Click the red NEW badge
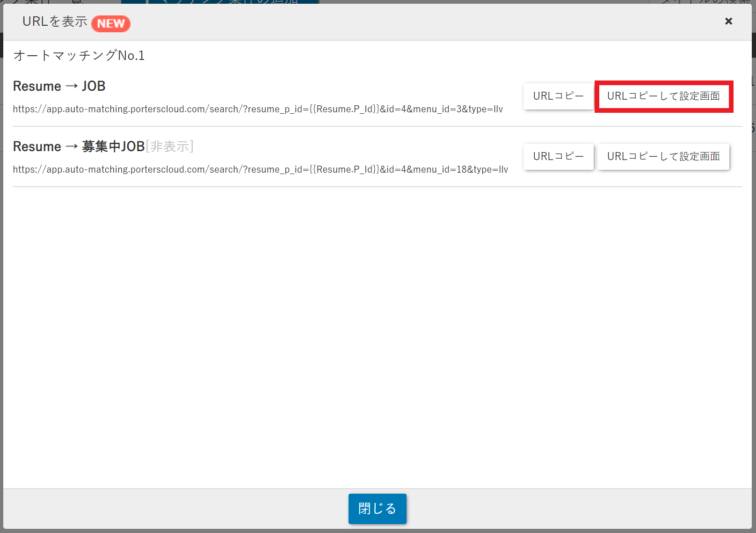756x533 pixels. coord(111,23)
